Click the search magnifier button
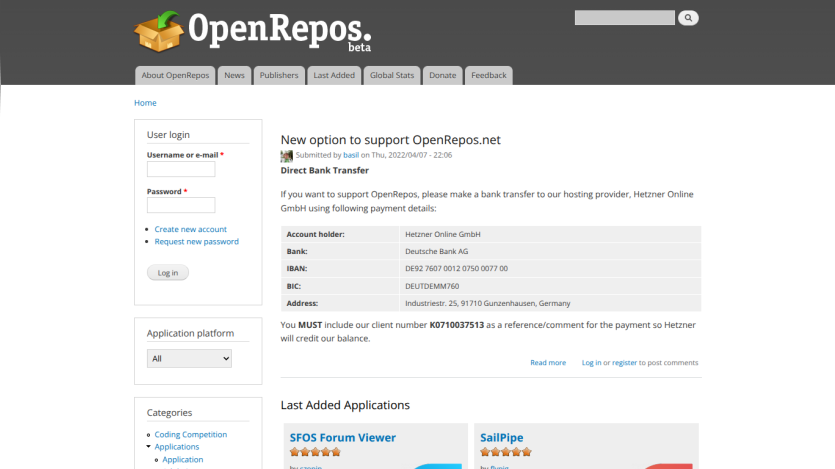Viewport: 835px width, 469px height. (688, 18)
